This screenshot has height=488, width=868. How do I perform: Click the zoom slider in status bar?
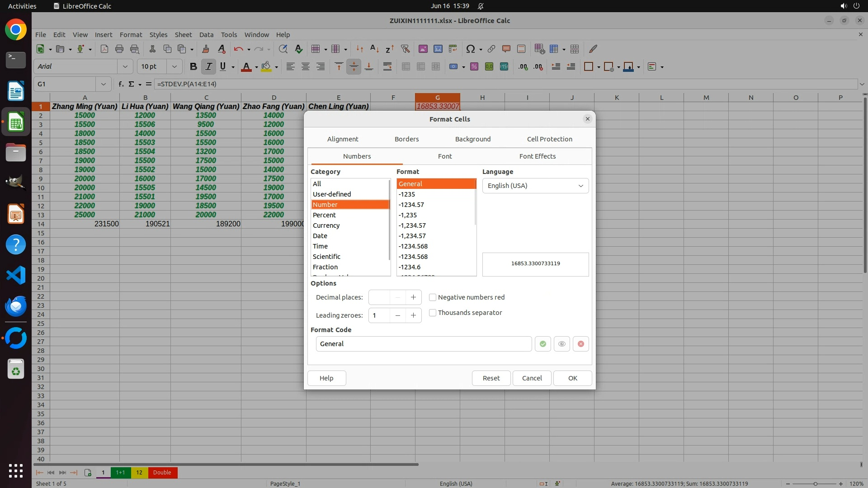click(815, 483)
